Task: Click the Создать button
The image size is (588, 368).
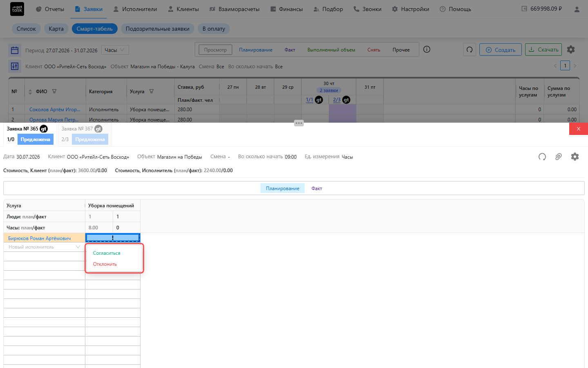Action: (501, 50)
